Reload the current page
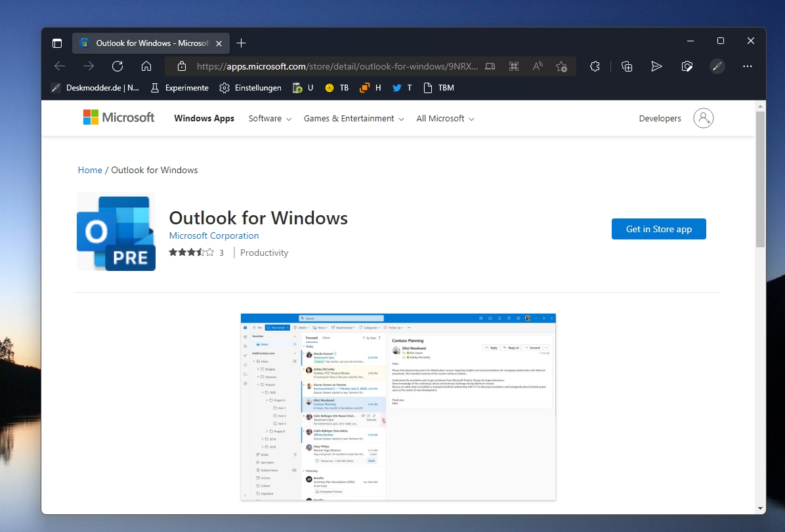785x532 pixels. [x=117, y=66]
